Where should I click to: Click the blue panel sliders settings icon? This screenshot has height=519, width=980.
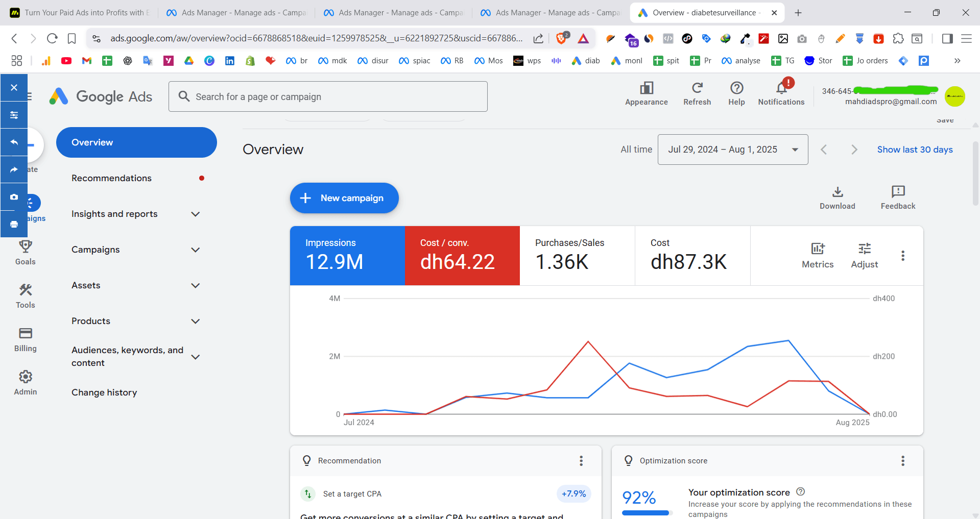coord(14,115)
